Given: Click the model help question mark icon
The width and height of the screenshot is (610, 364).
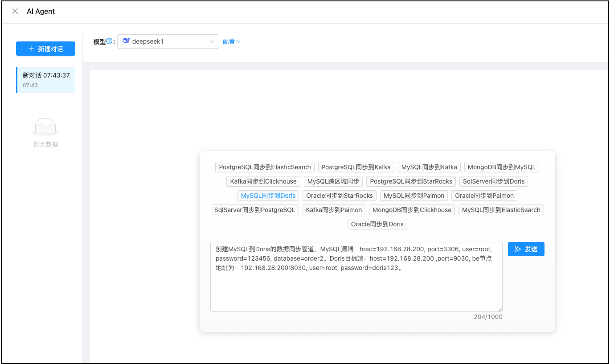Looking at the screenshot, I should [x=109, y=41].
